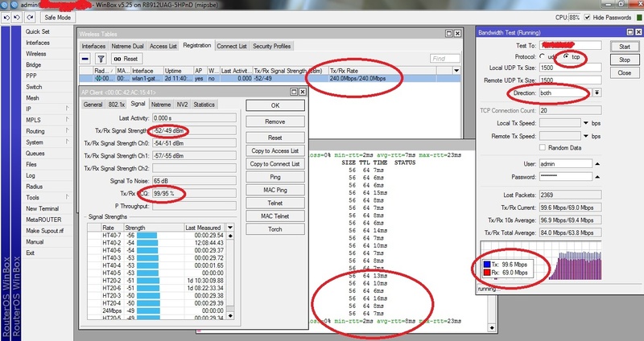Click the Torch button in AP Client
The height and width of the screenshot is (341, 644).
[275, 229]
